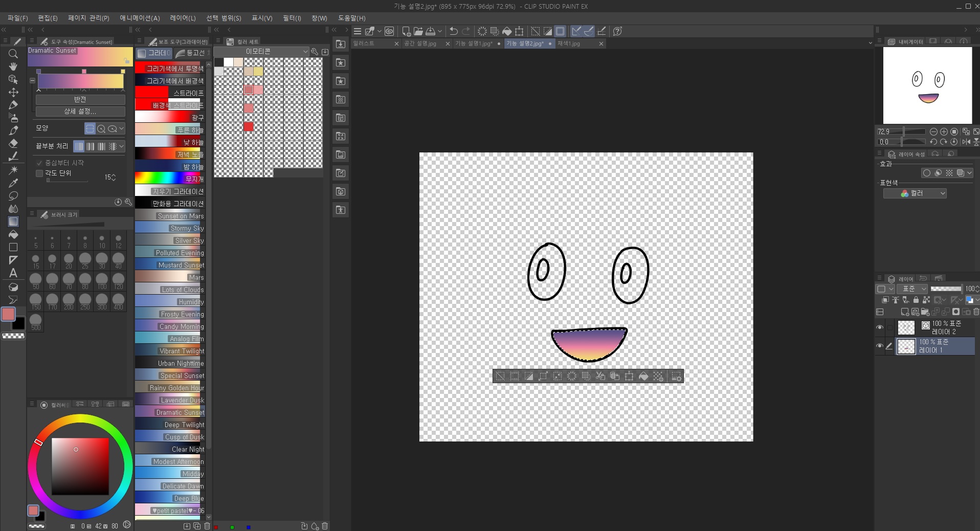
Task: Toggle Snap to grid in command bar
Action: point(602,31)
